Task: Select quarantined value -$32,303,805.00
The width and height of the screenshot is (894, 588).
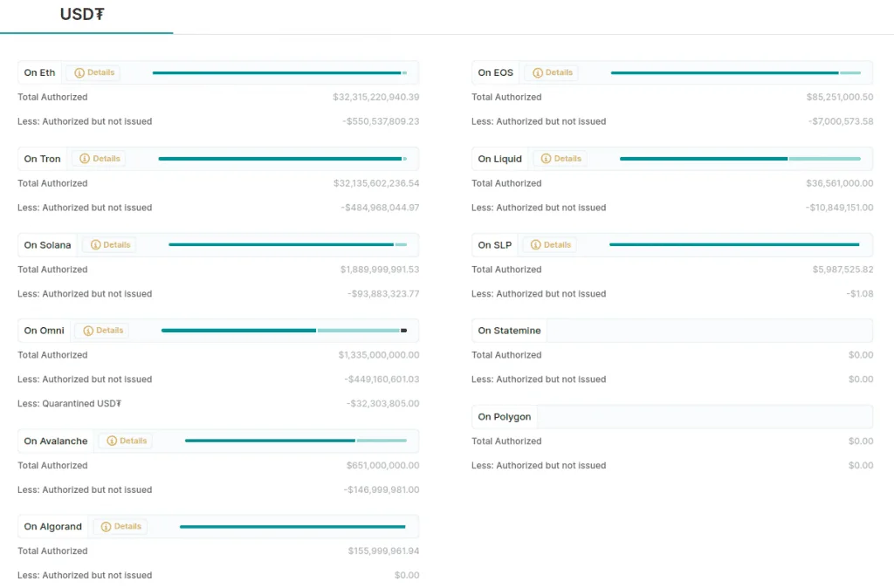Action: click(382, 403)
